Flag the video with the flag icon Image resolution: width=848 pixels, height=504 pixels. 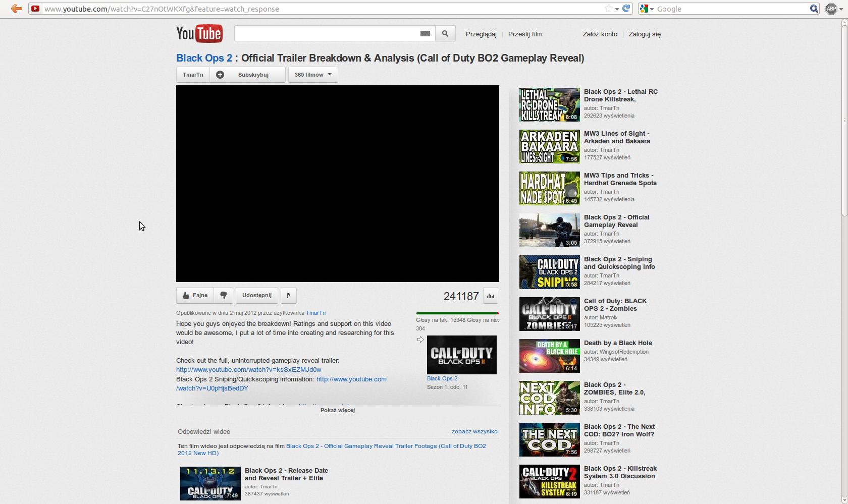point(289,295)
